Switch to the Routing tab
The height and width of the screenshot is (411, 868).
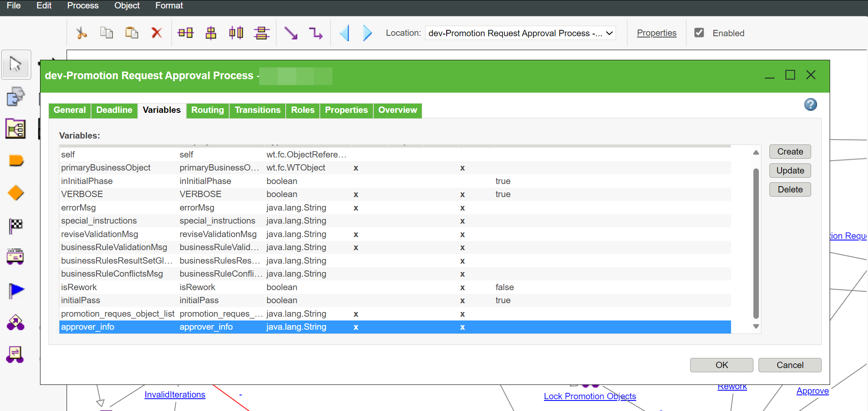click(x=207, y=110)
